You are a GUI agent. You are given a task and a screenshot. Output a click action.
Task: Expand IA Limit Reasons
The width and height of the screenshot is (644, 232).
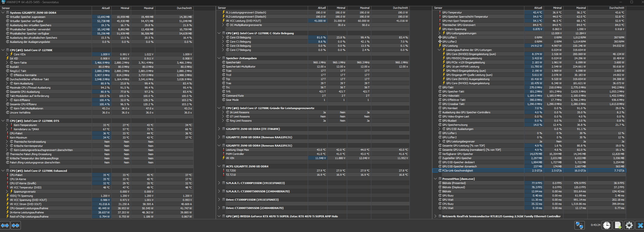coord(223,112)
